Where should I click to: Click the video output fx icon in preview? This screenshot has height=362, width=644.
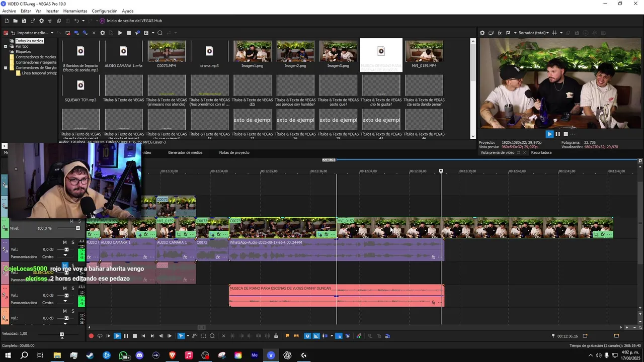tap(500, 33)
